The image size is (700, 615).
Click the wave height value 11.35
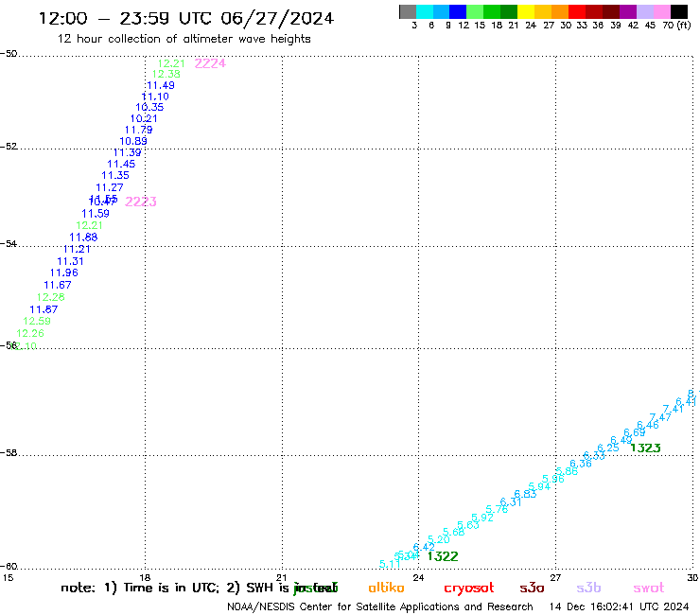[x=115, y=176]
